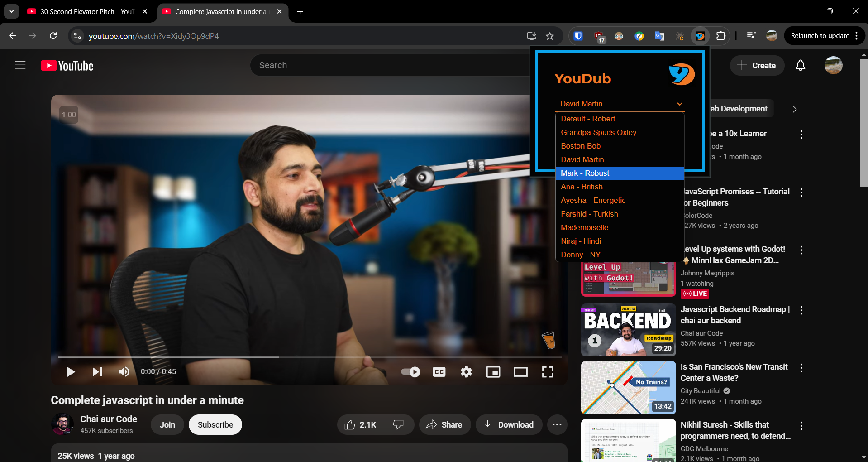Join the Chai aur Code channel

[x=167, y=424]
